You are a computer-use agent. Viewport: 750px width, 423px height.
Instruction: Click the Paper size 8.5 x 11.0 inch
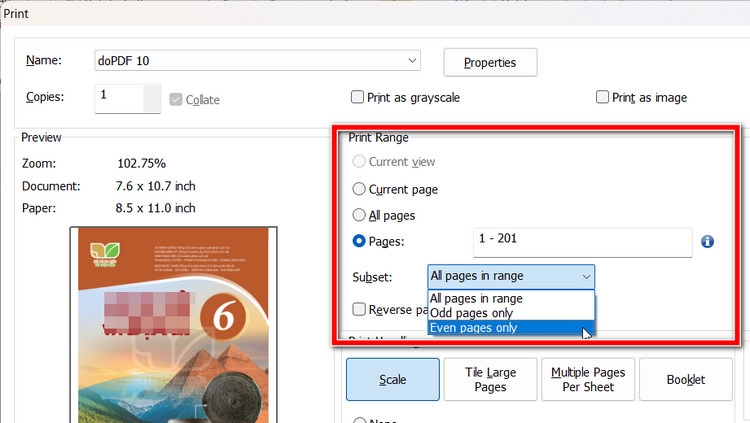click(155, 208)
